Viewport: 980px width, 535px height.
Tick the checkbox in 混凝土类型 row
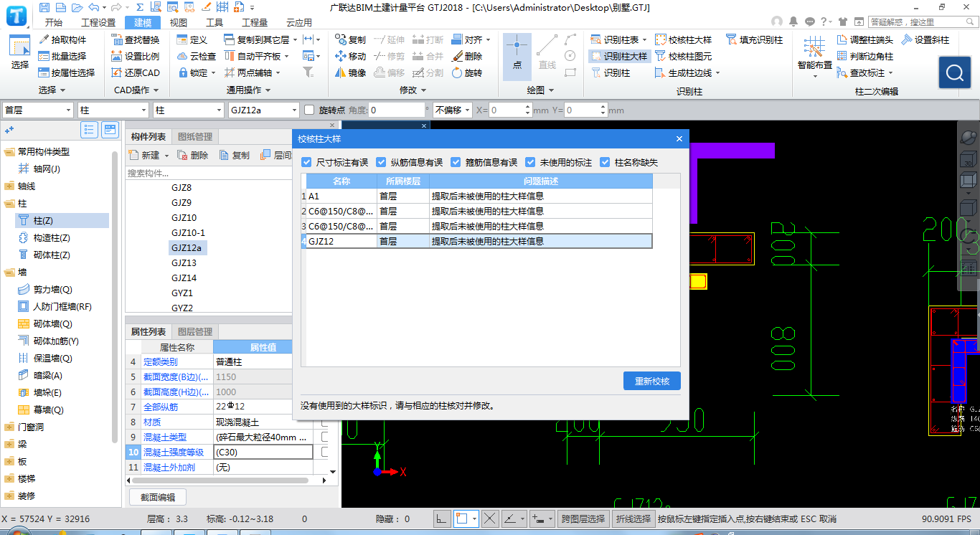point(325,437)
